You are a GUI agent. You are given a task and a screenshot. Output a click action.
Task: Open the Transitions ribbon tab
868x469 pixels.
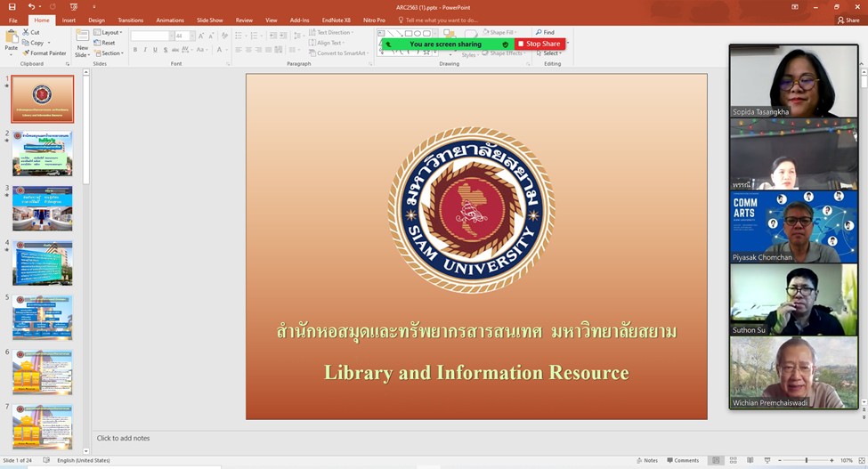tap(130, 20)
